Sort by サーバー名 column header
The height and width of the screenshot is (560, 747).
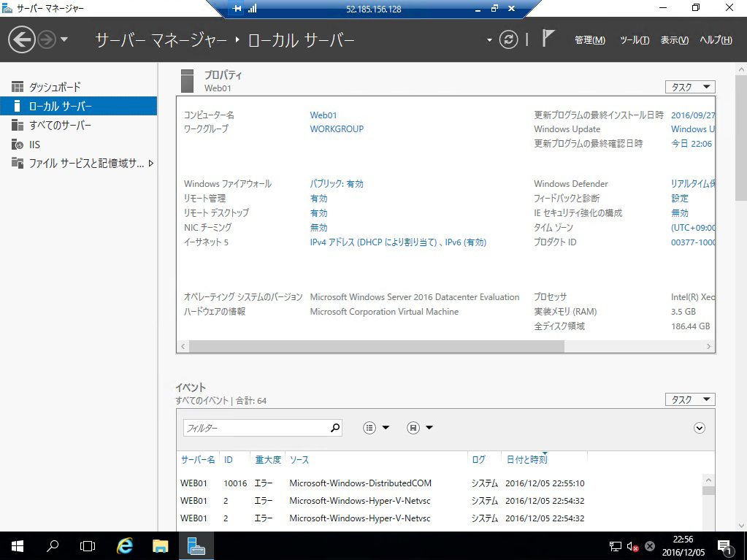[x=198, y=459]
